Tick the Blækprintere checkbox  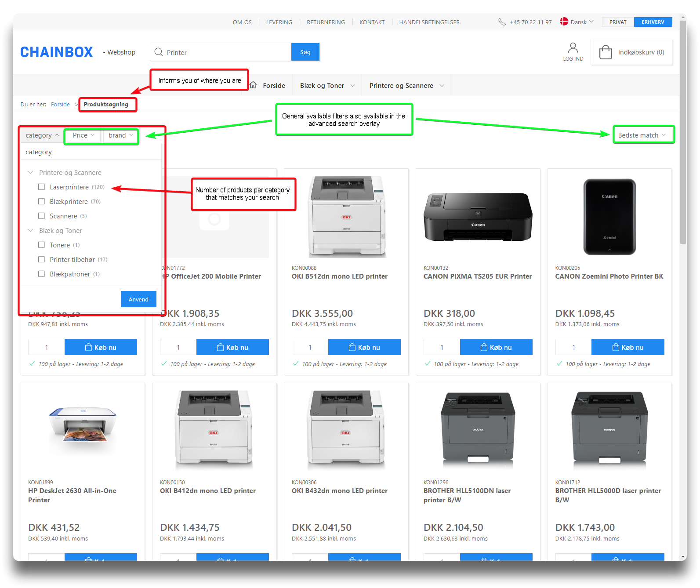coord(41,201)
